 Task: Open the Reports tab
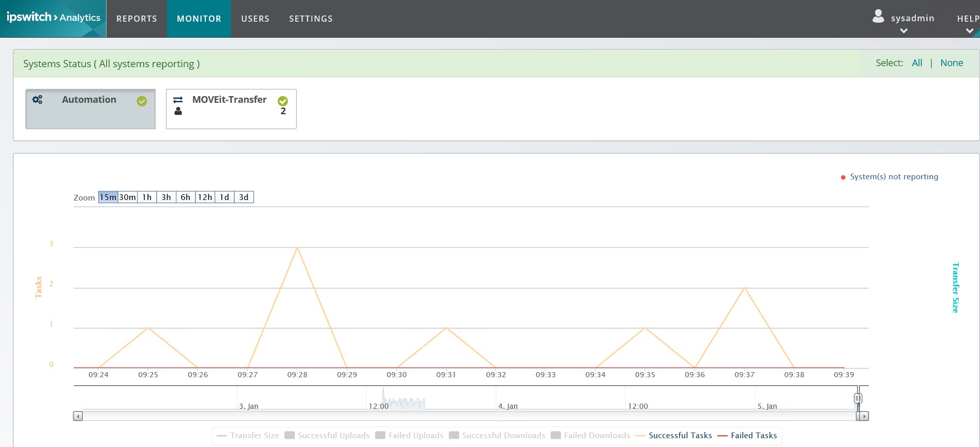[137, 19]
